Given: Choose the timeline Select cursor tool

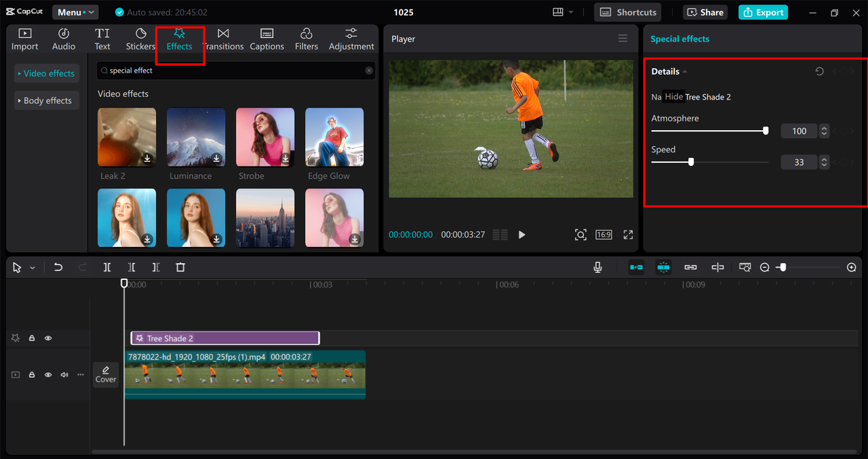Looking at the screenshot, I should (17, 268).
